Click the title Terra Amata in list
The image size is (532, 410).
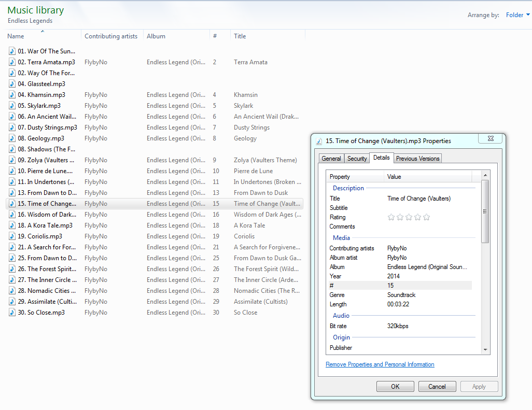[251, 62]
